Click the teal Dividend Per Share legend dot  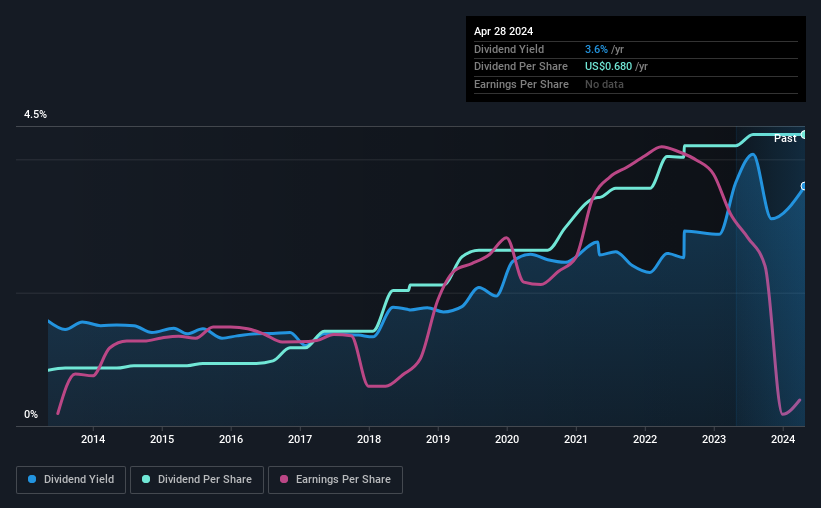(146, 479)
